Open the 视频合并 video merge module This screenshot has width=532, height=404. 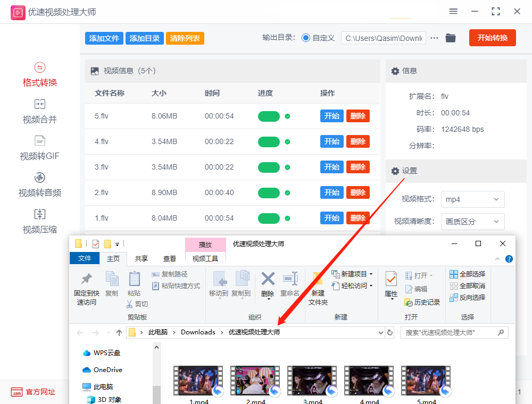40,112
